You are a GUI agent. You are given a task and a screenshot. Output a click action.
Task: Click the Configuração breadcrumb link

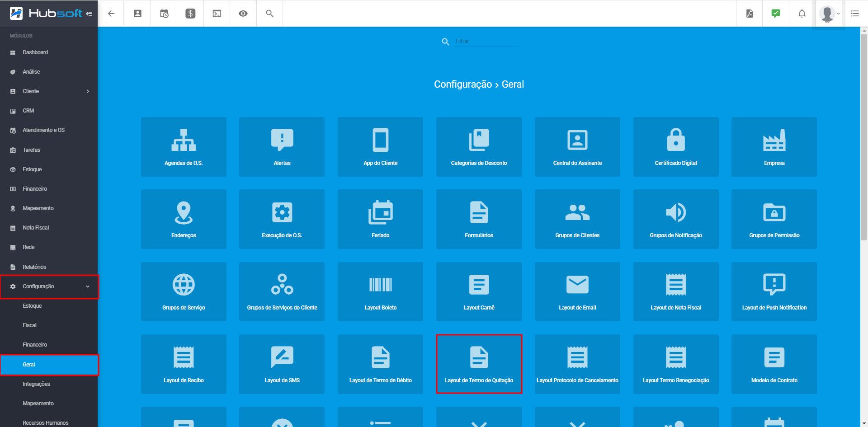click(x=463, y=84)
